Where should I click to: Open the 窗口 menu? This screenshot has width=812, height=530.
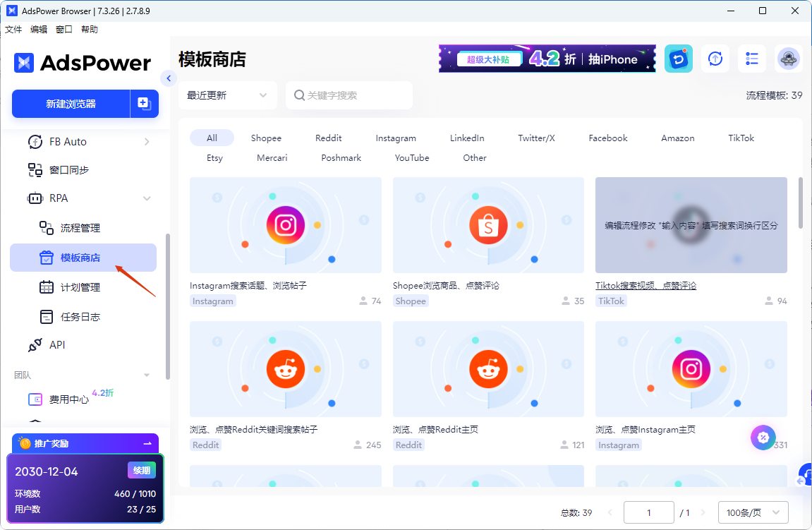[x=64, y=30]
